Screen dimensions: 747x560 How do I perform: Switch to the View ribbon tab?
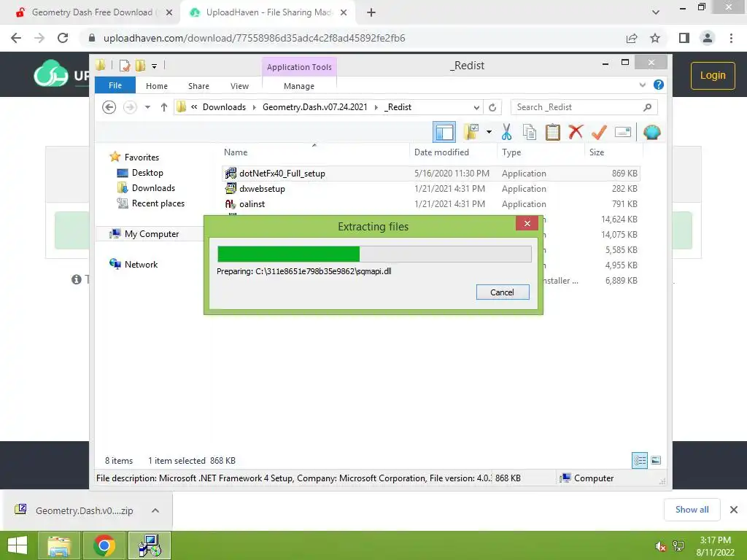click(x=239, y=86)
